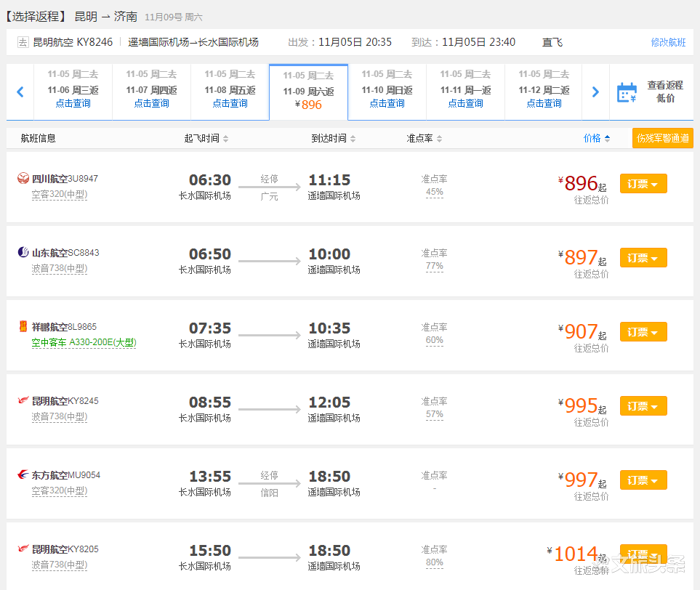Click aircraft type 波音738 for KY8245
This screenshot has height=590, width=700.
pyautogui.click(x=60, y=417)
